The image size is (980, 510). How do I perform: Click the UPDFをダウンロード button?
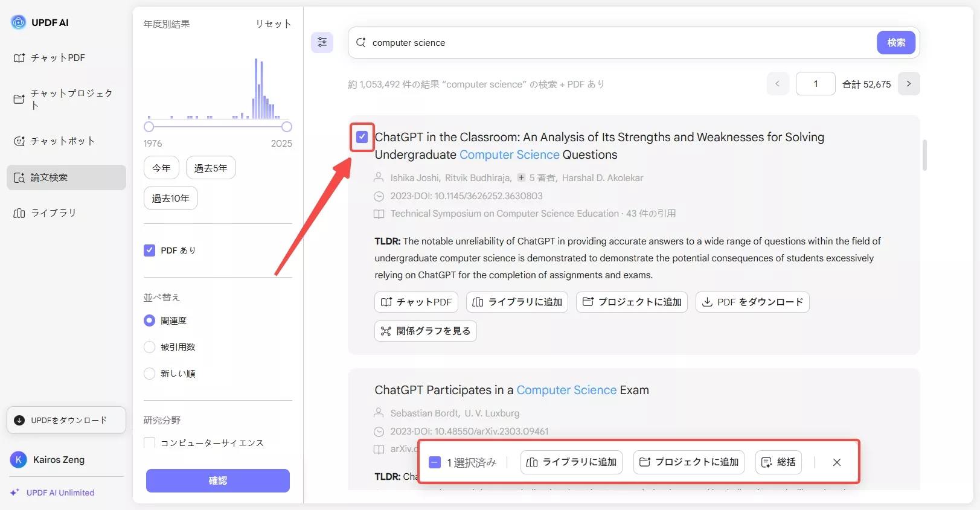point(66,420)
